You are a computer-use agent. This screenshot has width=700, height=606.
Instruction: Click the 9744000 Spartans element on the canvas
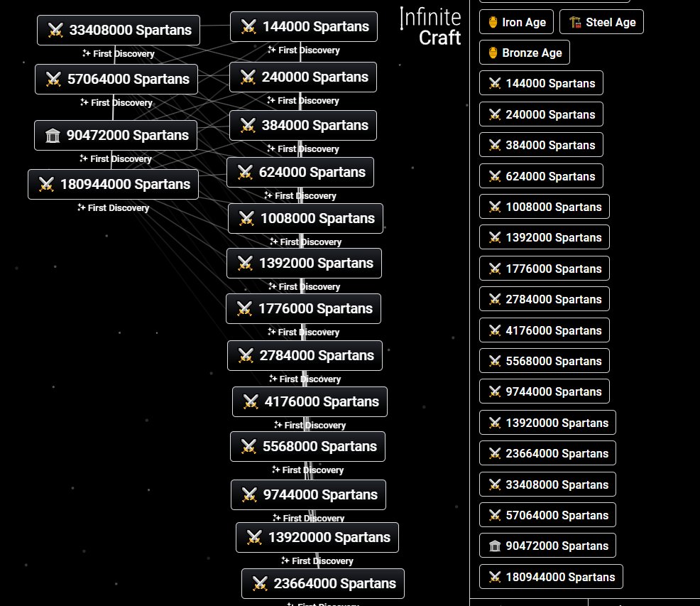coord(309,494)
